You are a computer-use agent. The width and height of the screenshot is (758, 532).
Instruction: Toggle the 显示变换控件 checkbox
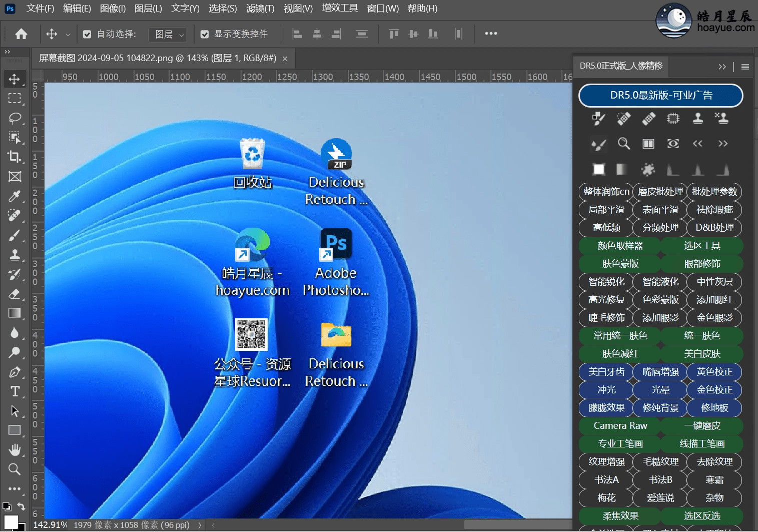204,34
